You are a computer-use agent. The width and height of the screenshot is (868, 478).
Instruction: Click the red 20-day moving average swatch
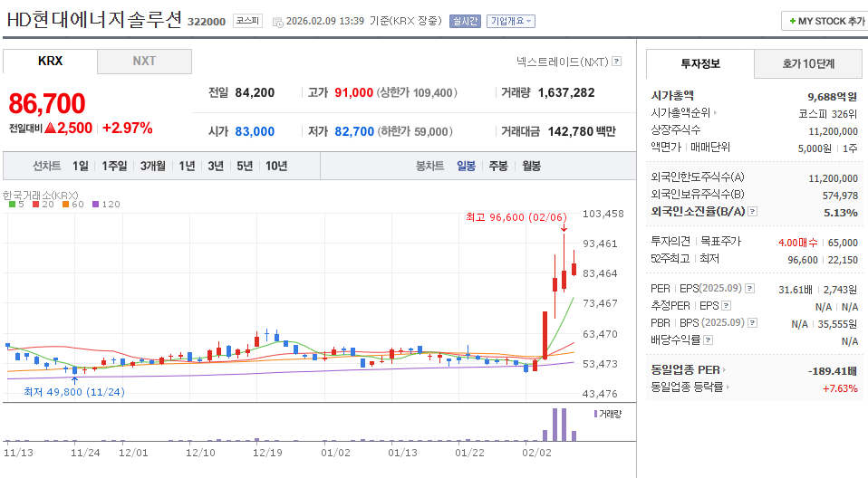35,205
